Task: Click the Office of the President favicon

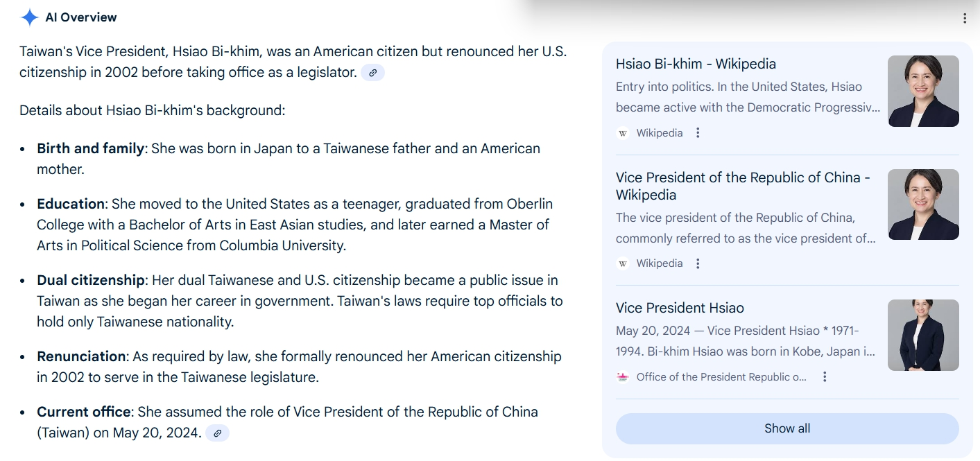Action: pyautogui.click(x=623, y=377)
